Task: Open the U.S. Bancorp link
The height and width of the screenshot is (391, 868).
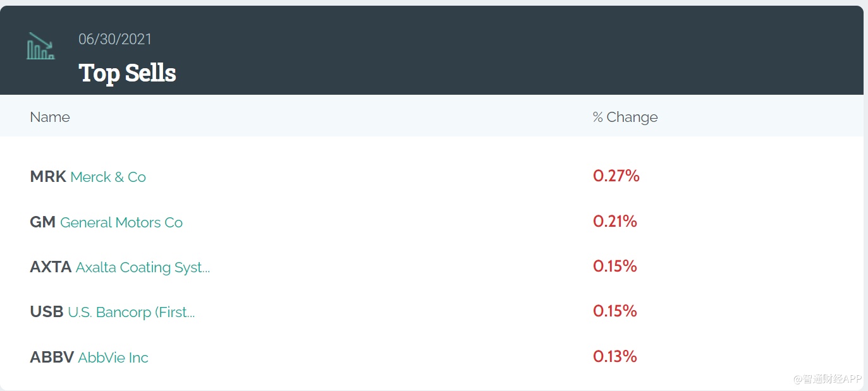Action: (x=131, y=312)
